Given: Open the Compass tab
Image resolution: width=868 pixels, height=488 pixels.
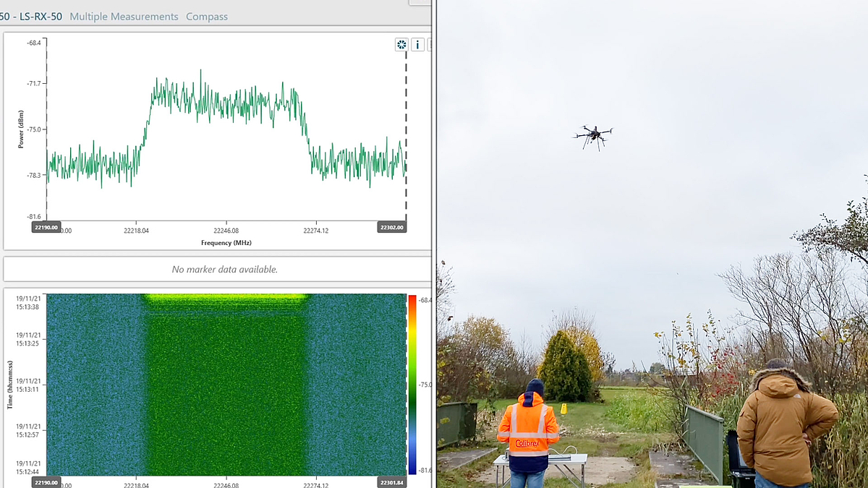Looking at the screenshot, I should click(207, 17).
